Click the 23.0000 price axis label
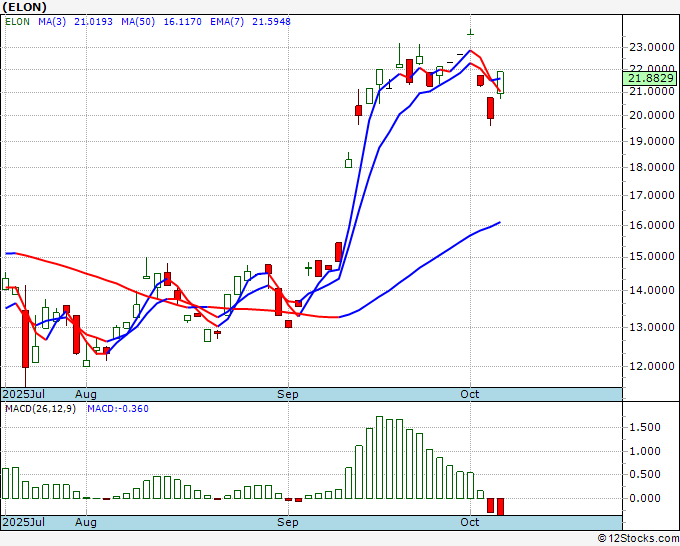This screenshot has width=680, height=546. coord(652,47)
